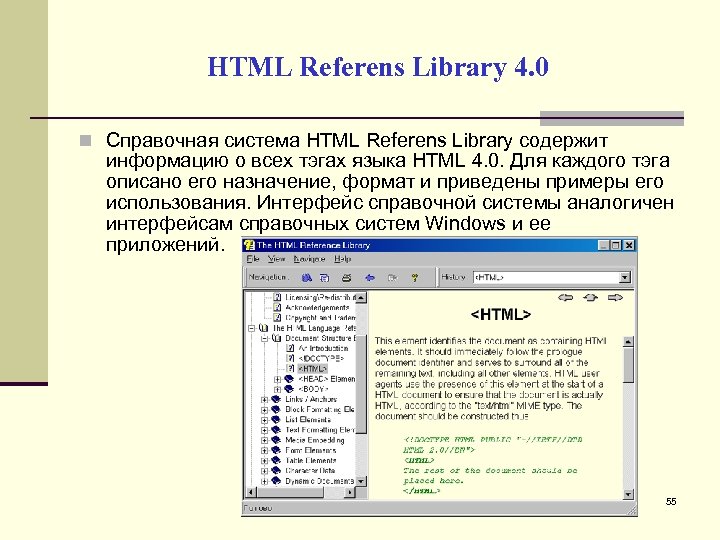Expand the Links / Anchors node
Screen dimensions: 720x540
[x=264, y=399]
